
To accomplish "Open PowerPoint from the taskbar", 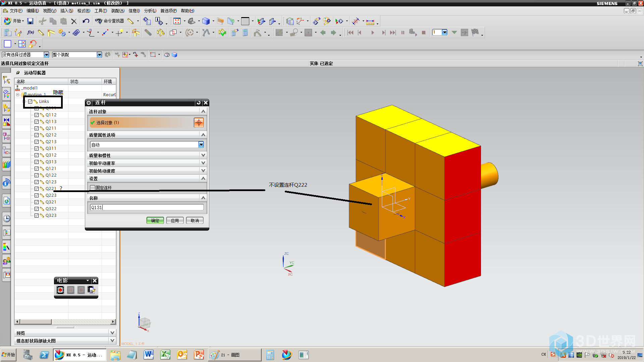I will point(199,355).
